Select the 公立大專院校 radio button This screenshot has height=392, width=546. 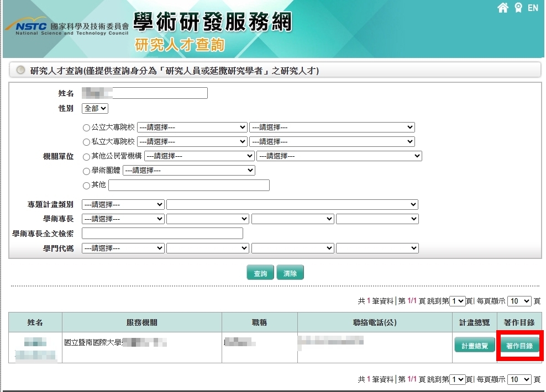pos(86,128)
